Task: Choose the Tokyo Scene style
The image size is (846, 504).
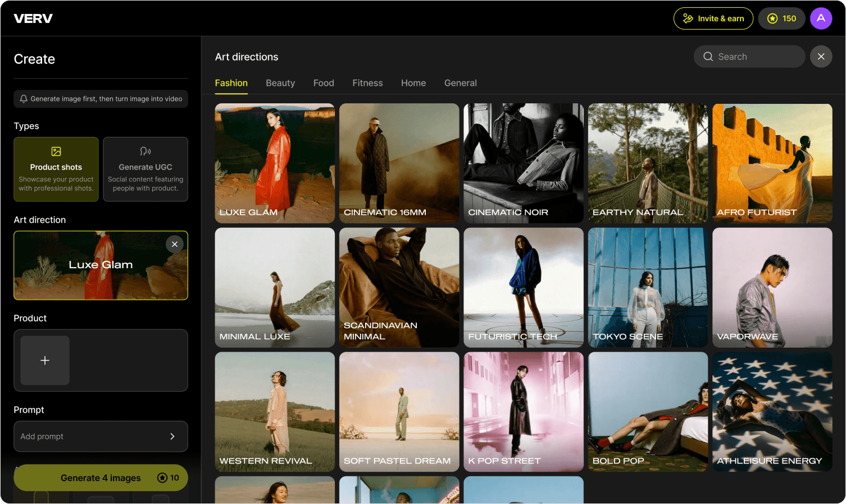Action: (x=648, y=287)
